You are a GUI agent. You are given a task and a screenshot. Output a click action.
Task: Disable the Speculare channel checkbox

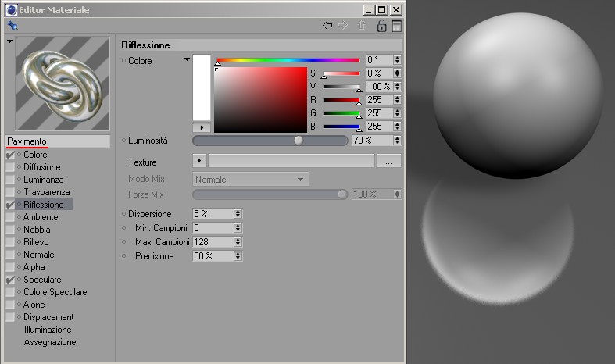coord(10,280)
